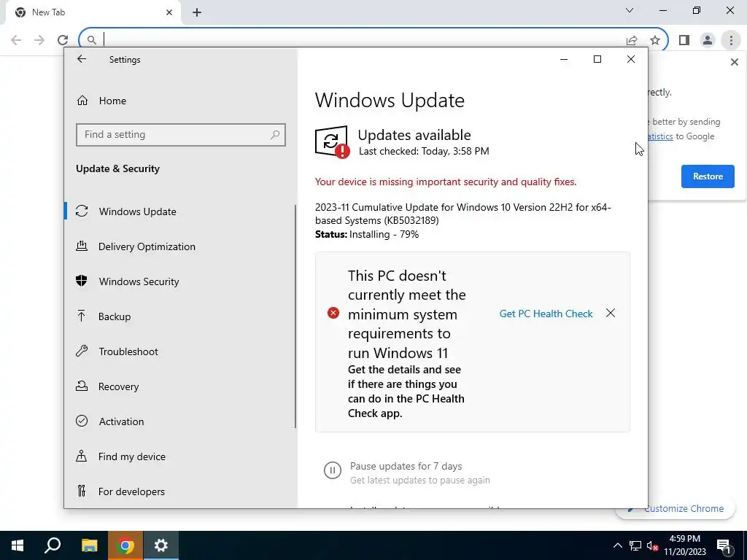Click Chrome back navigation arrow

(x=16, y=40)
